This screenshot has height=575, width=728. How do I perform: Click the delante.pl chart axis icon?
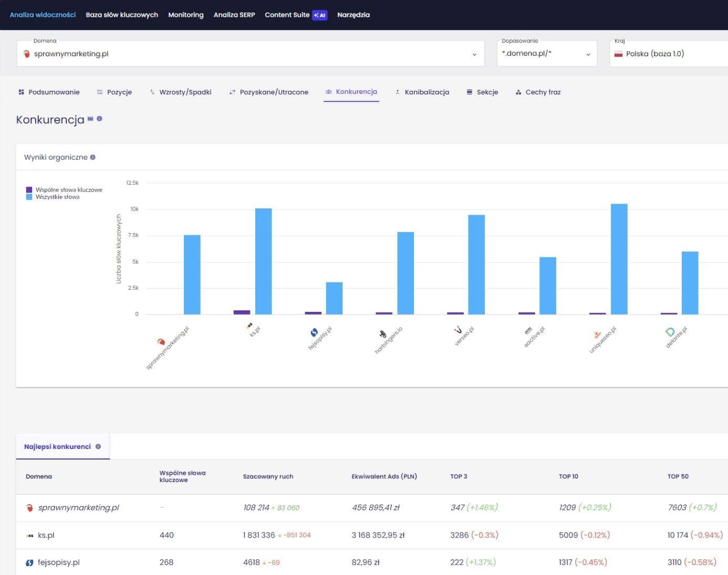point(670,331)
